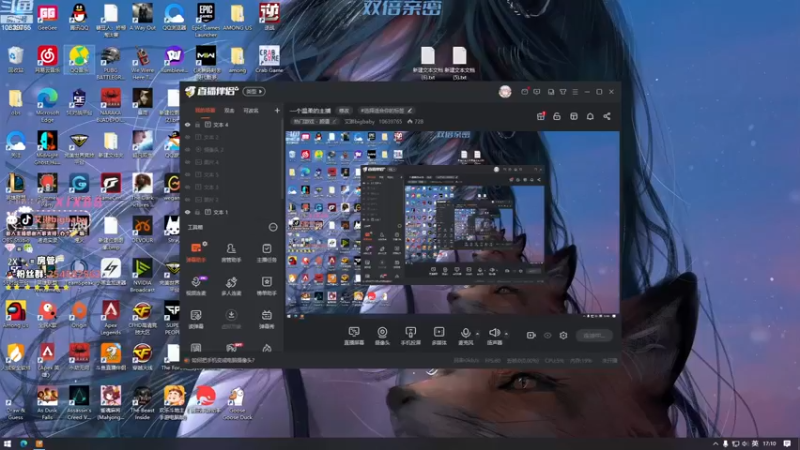The width and height of the screenshot is (800, 450).
Task: Add a phone screen-cast source
Action: coord(410,336)
